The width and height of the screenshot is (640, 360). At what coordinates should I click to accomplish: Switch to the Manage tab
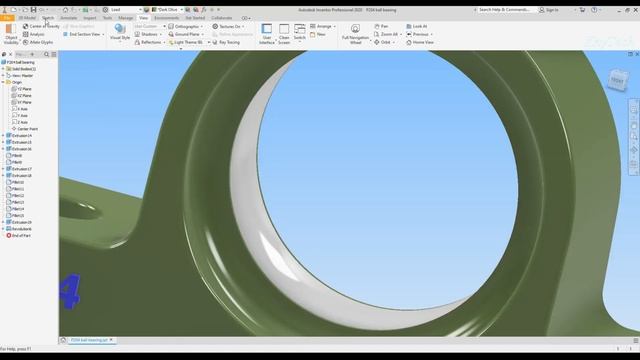coord(125,18)
